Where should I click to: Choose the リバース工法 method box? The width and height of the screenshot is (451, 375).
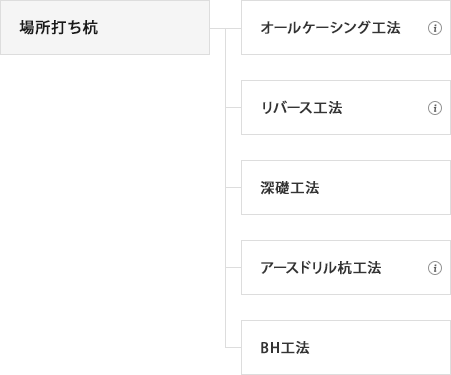(346, 107)
